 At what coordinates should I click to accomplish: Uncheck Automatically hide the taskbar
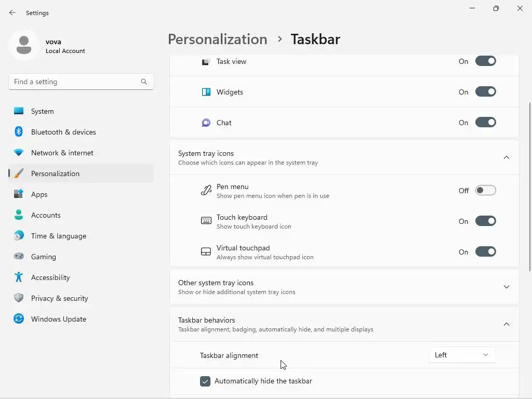pos(205,381)
